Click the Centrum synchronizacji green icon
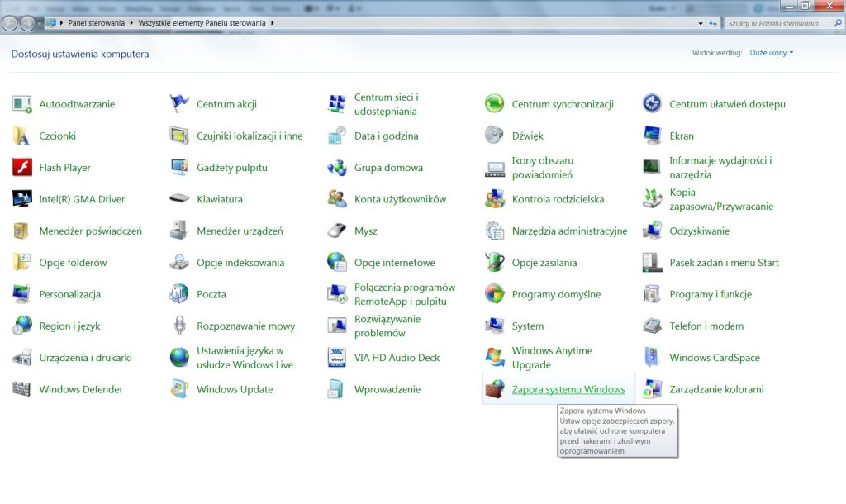 pos(495,104)
